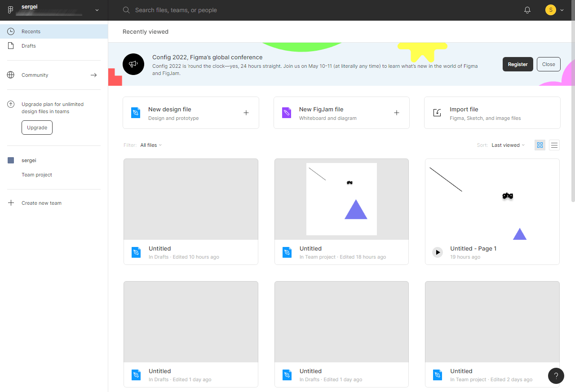Click the Figma logo icon
Screen dimensions: 575x392
(x=11, y=10)
